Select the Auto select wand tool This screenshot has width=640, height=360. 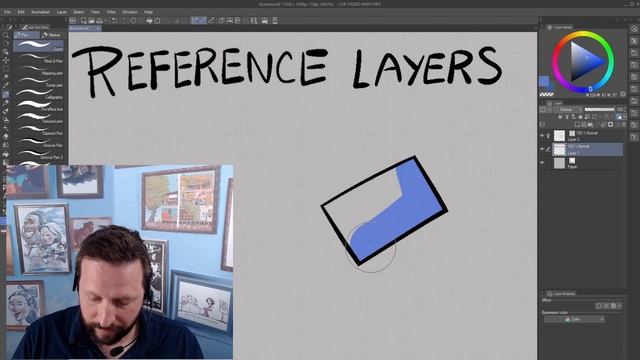[x=5, y=78]
